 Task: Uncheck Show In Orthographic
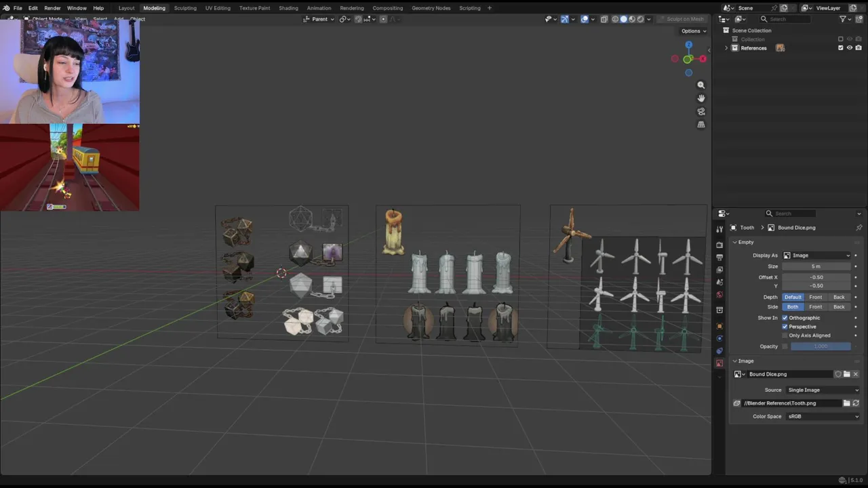tap(785, 318)
